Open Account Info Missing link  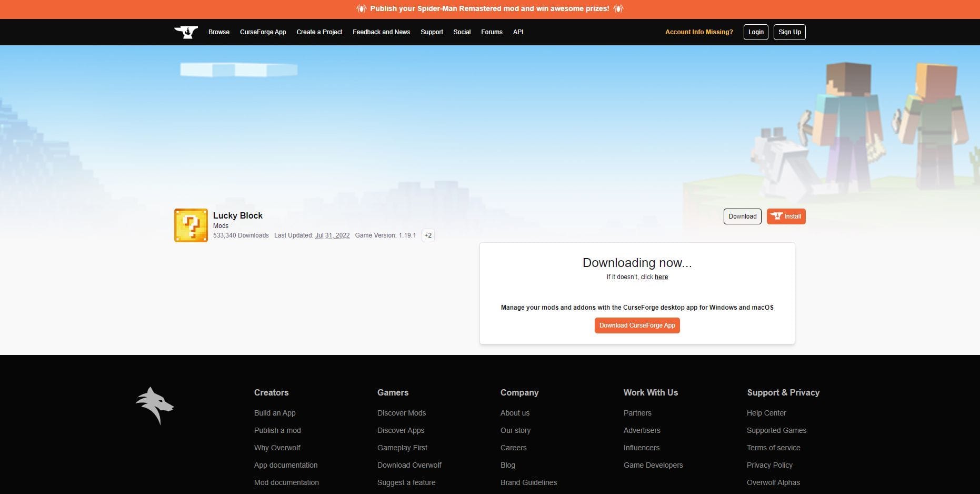[x=698, y=32]
